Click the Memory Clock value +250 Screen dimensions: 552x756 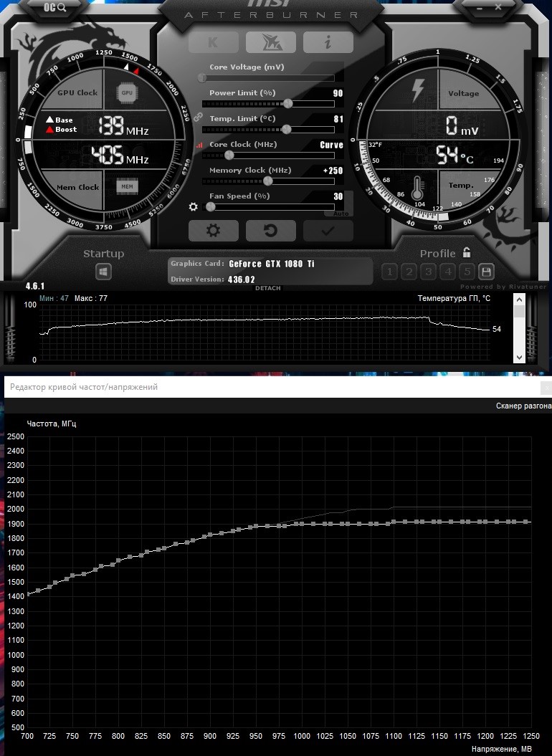333,171
